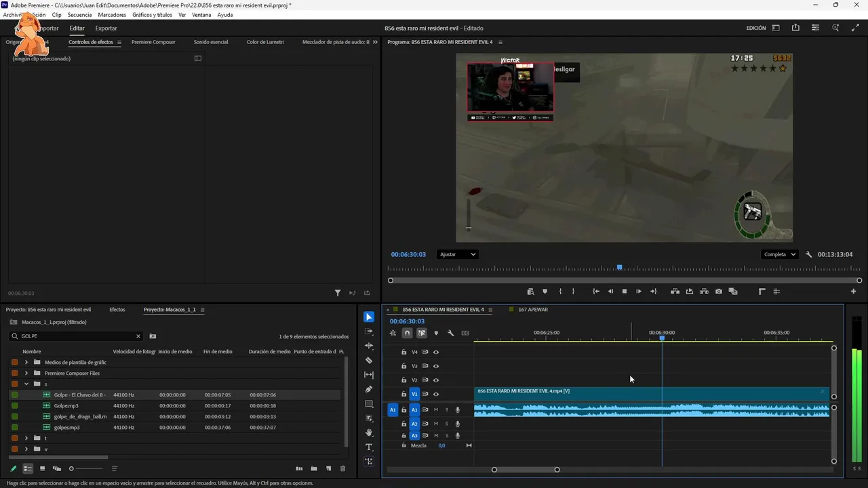Toggle list view in Project panel
Image resolution: width=868 pixels, height=488 pixels.
coord(28,468)
